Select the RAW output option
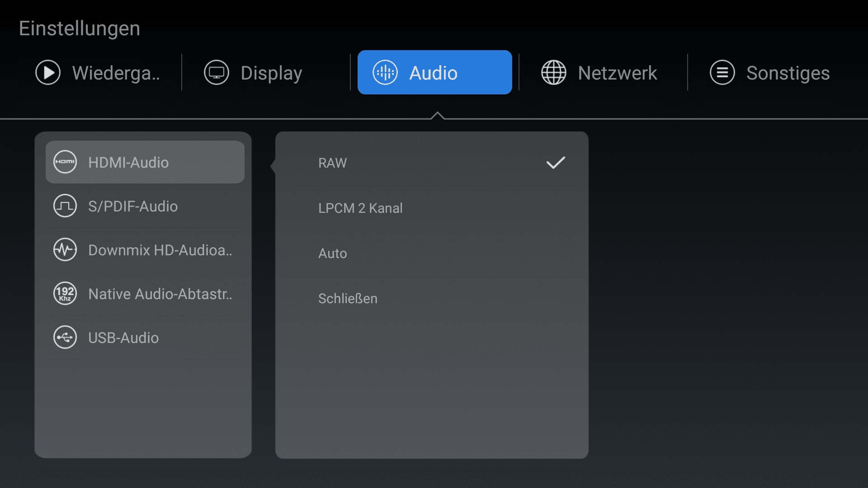Image resolution: width=868 pixels, height=488 pixels. 333,163
